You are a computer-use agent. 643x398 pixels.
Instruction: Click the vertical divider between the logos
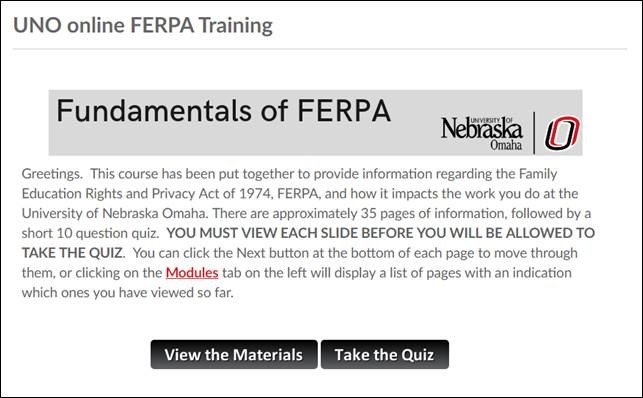(534, 133)
